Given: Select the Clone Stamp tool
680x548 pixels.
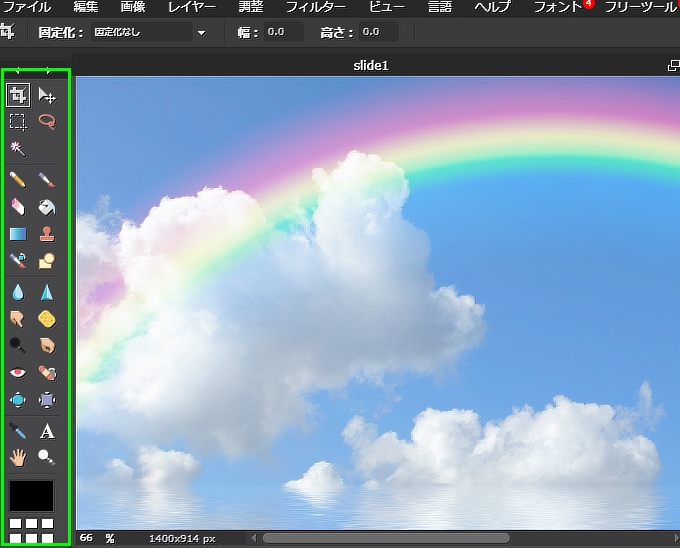Looking at the screenshot, I should coord(47,234).
